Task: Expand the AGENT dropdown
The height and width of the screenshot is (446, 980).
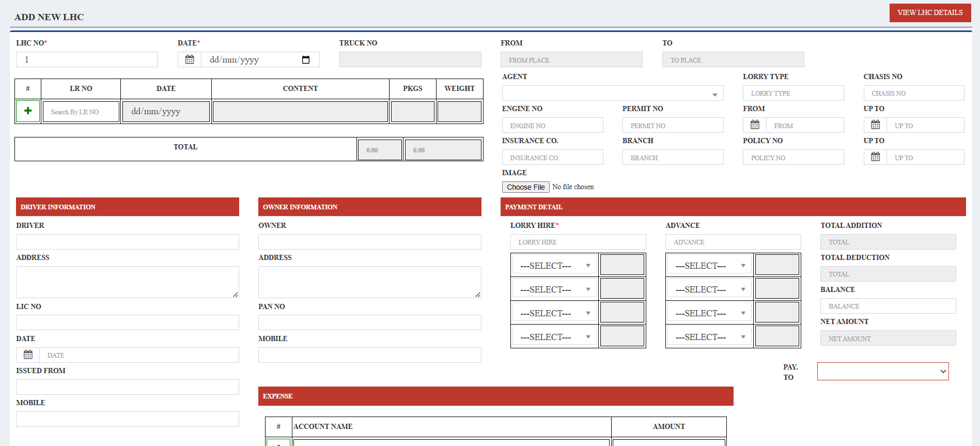Action: 612,94
